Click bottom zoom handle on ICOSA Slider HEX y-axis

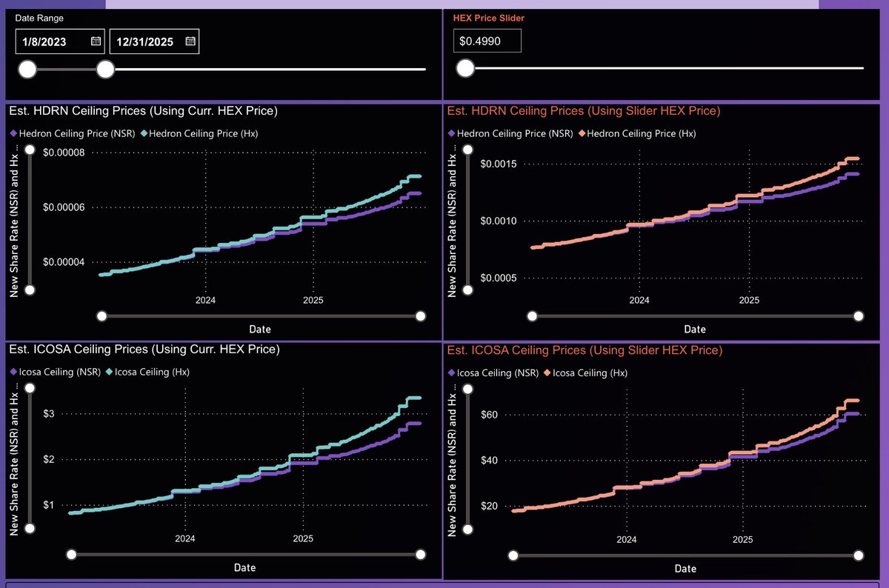[x=467, y=529]
